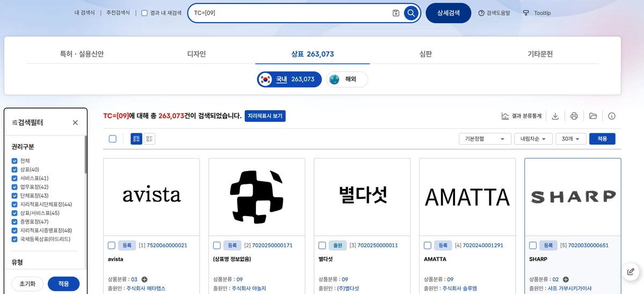Select the 상표 263,073 tab
Screen dimensions: 644x294
312,54
